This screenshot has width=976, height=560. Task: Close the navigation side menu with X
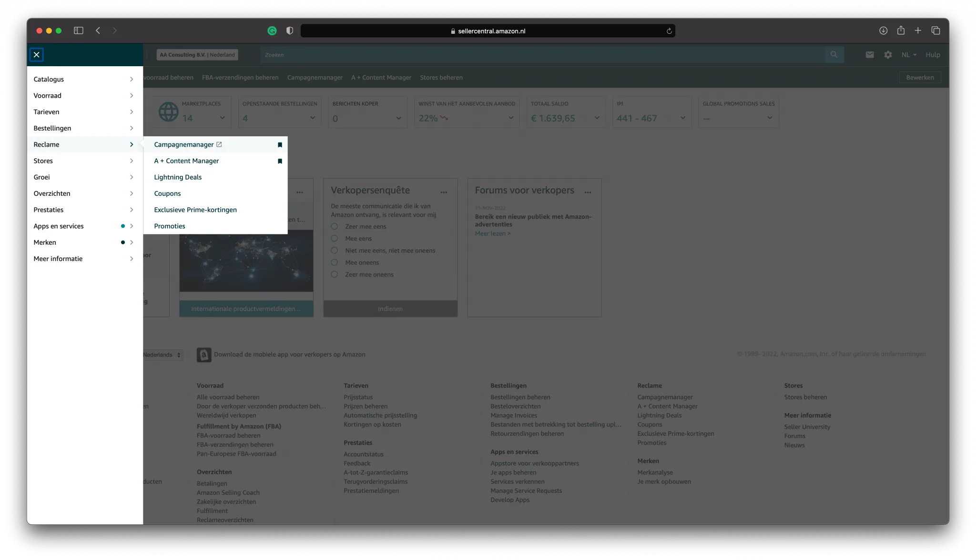point(37,55)
